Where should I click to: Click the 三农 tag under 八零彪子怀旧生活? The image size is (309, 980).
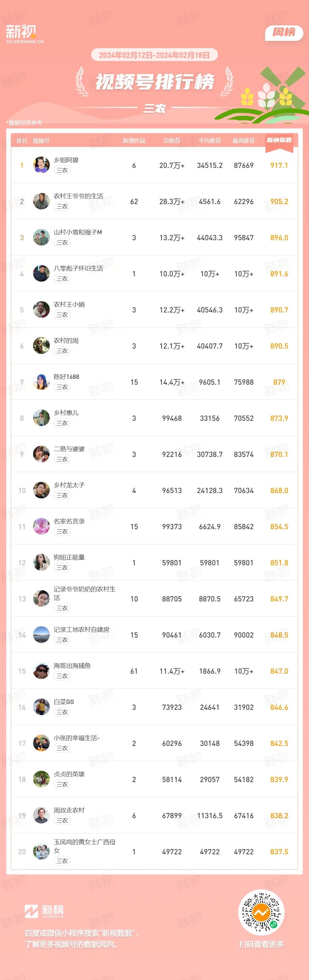tap(62, 279)
